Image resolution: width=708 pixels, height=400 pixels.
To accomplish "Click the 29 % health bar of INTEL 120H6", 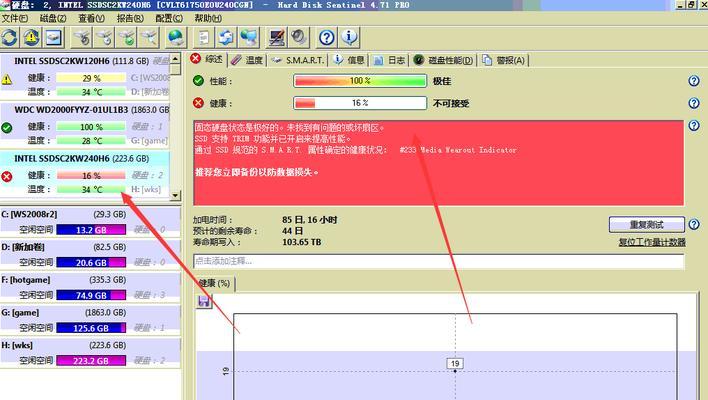I will click(x=91, y=78).
